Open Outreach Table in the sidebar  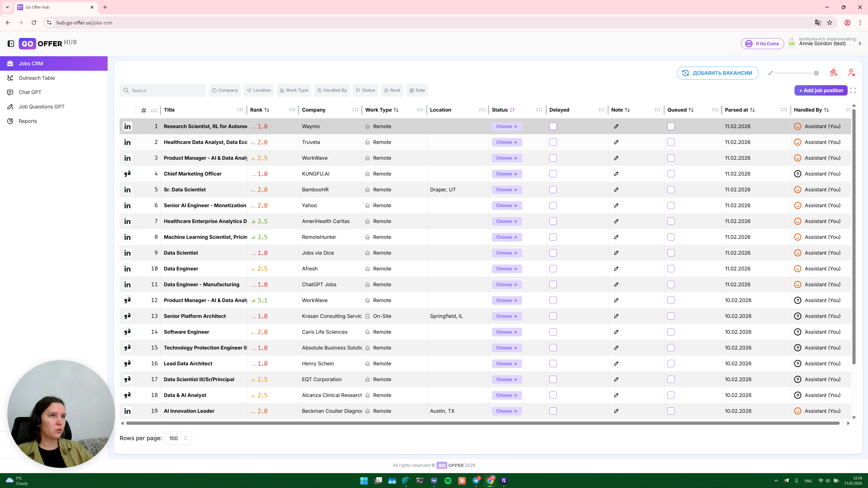pyautogui.click(x=37, y=78)
